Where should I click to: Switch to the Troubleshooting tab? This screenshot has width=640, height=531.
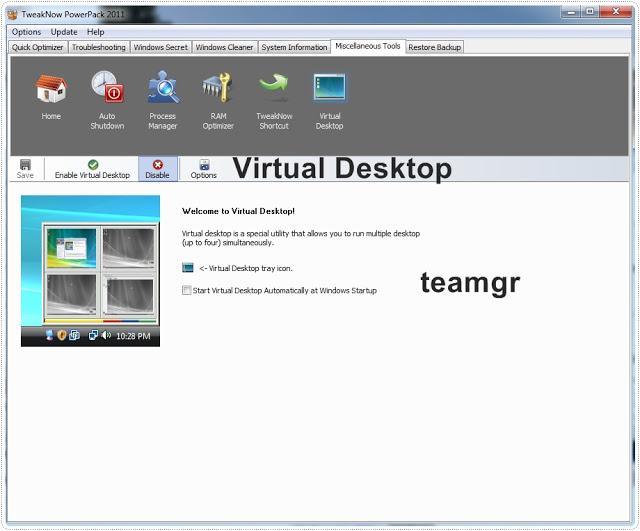click(x=99, y=47)
